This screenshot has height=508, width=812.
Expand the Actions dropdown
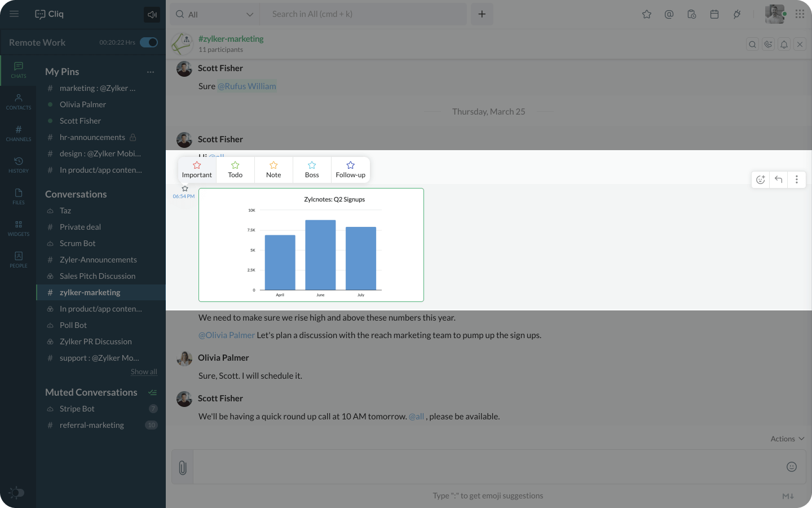pos(787,439)
